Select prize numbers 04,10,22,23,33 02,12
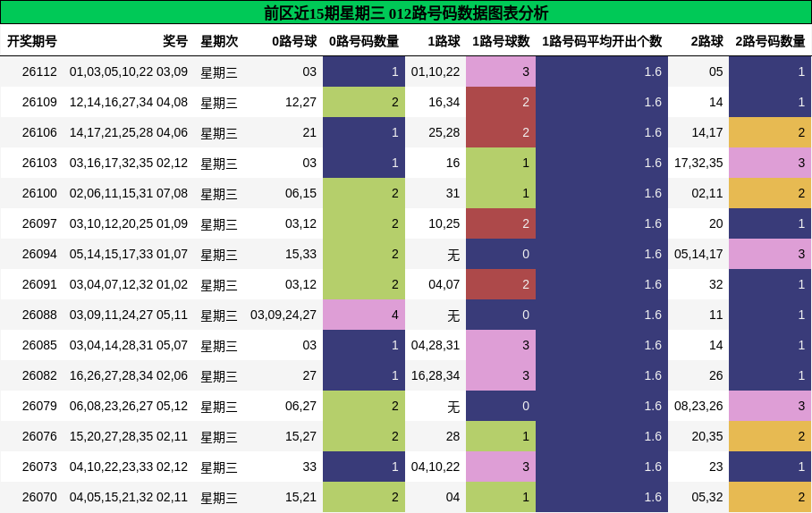812x513 pixels. tap(129, 467)
